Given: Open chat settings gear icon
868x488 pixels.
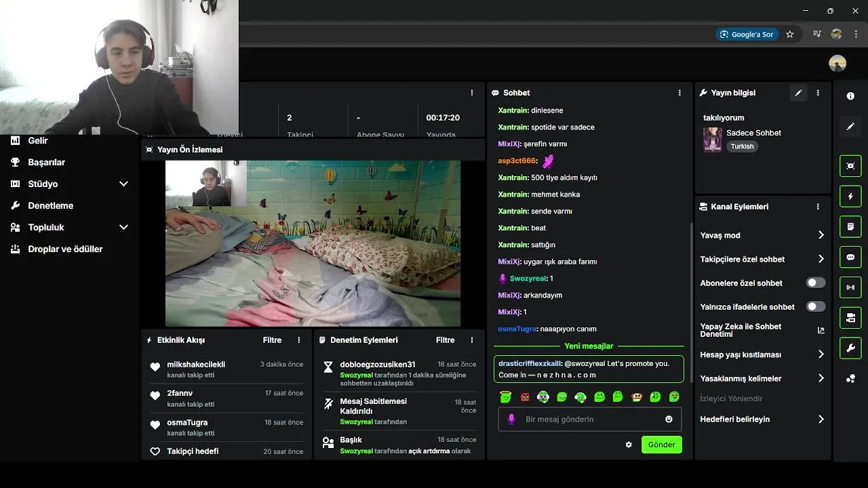Looking at the screenshot, I should pos(629,445).
